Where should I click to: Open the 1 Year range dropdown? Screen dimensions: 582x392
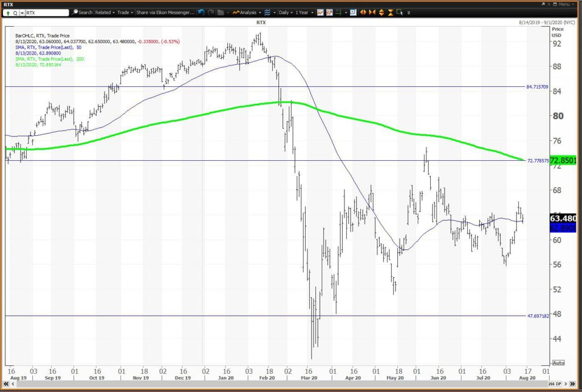pyautogui.click(x=305, y=12)
